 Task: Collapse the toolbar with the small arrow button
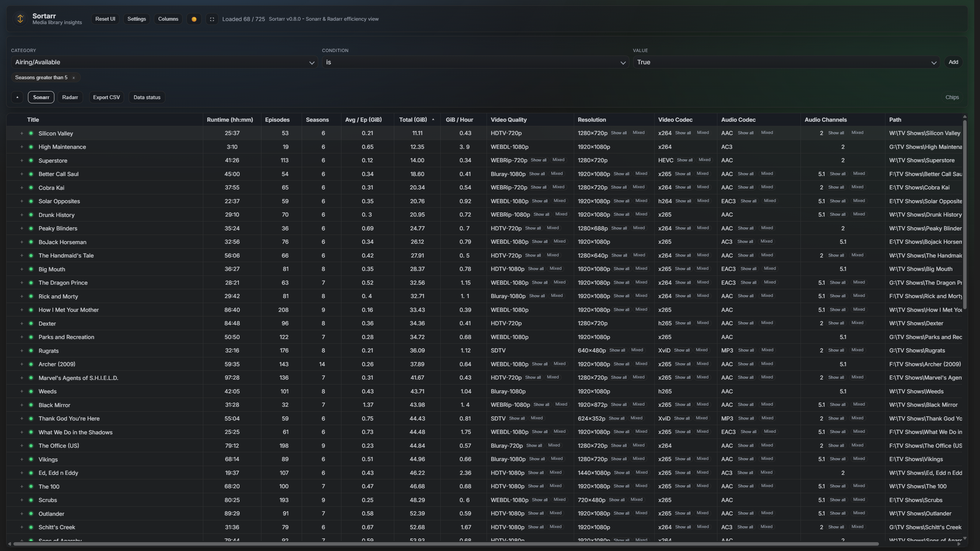click(x=17, y=97)
